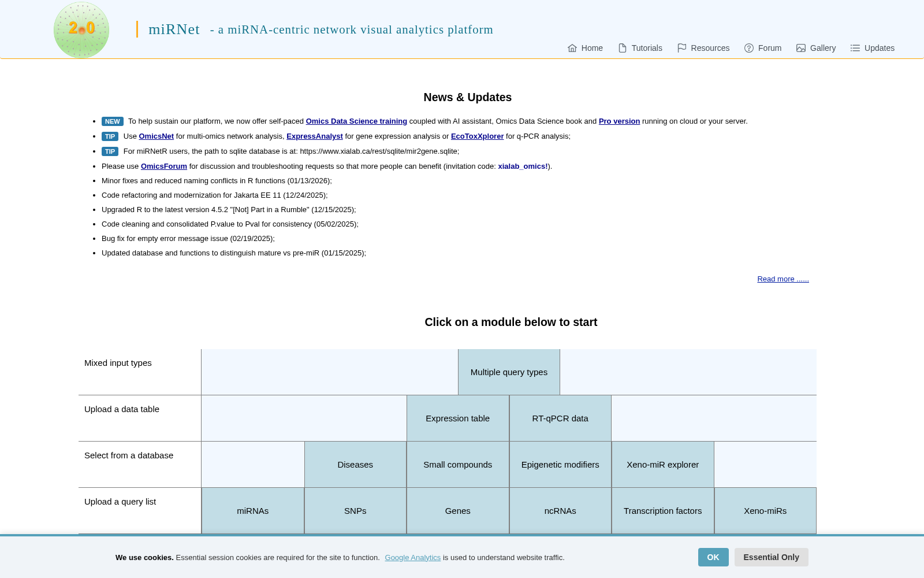924x578 pixels.
Task: Pick the Genes module
Action: pyautogui.click(x=458, y=511)
